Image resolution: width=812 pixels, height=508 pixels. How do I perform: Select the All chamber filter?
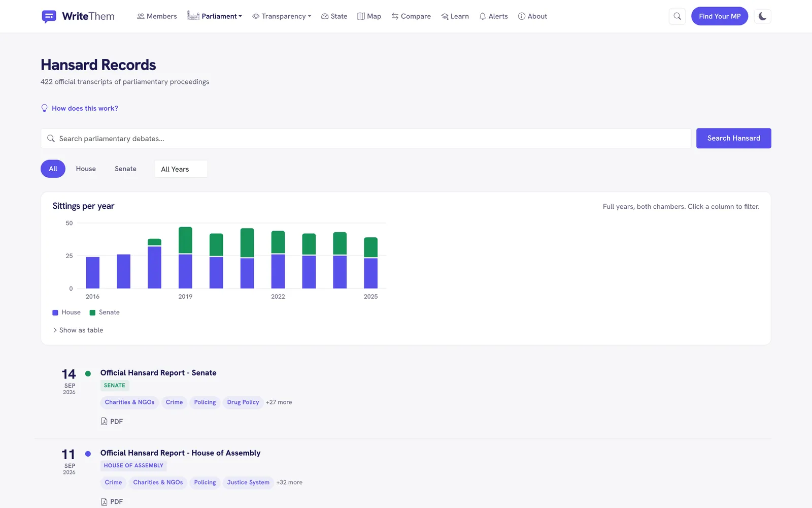53,169
